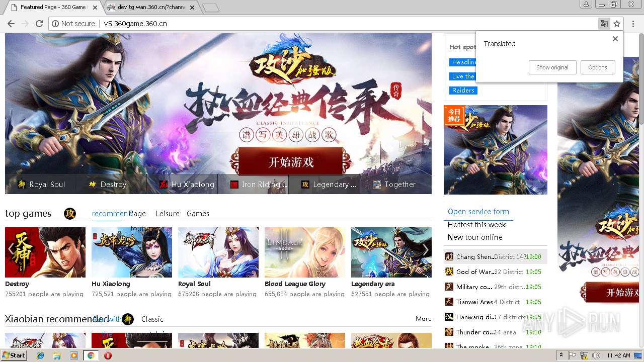The image size is (644, 362).
Task: Open the Chang Shen District 147 server row
Action: click(496, 256)
